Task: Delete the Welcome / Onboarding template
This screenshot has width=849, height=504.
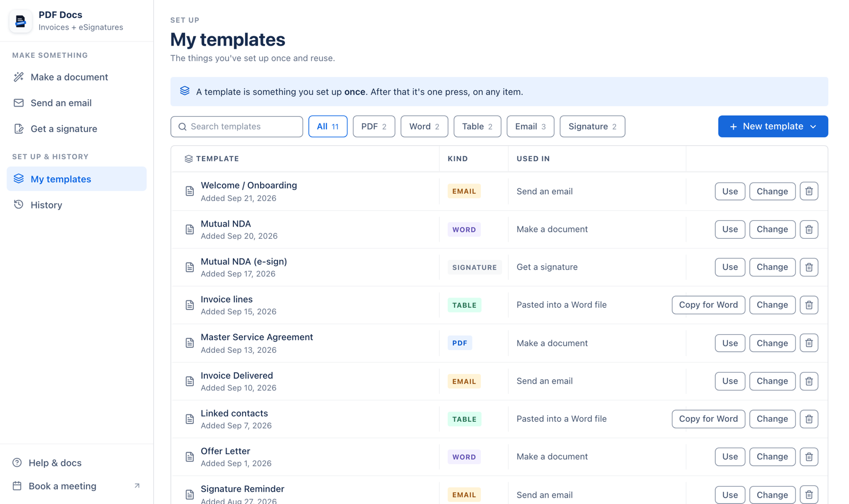Action: click(809, 191)
